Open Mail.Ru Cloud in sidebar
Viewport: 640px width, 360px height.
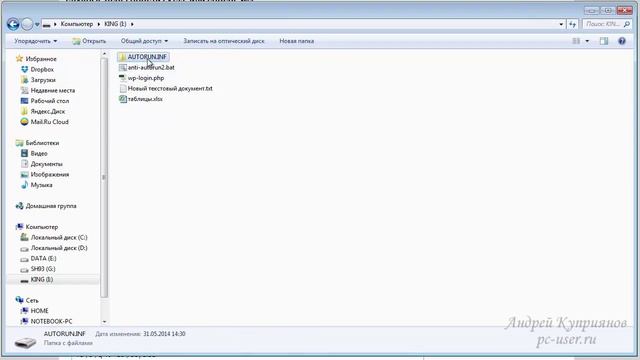pos(49,122)
